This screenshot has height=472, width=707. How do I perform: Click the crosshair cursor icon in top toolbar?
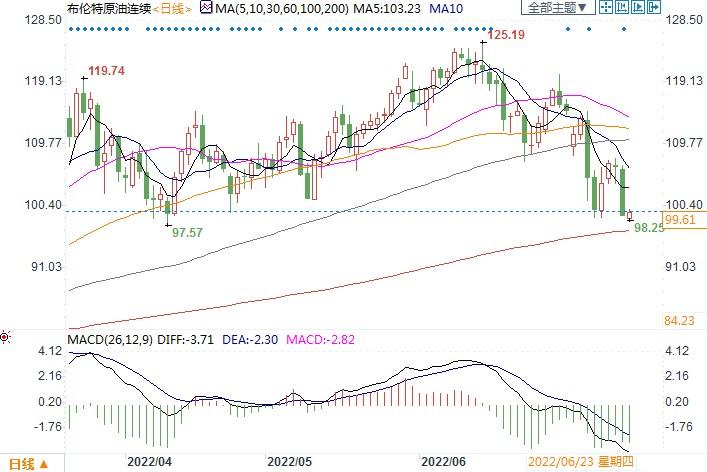[606, 7]
